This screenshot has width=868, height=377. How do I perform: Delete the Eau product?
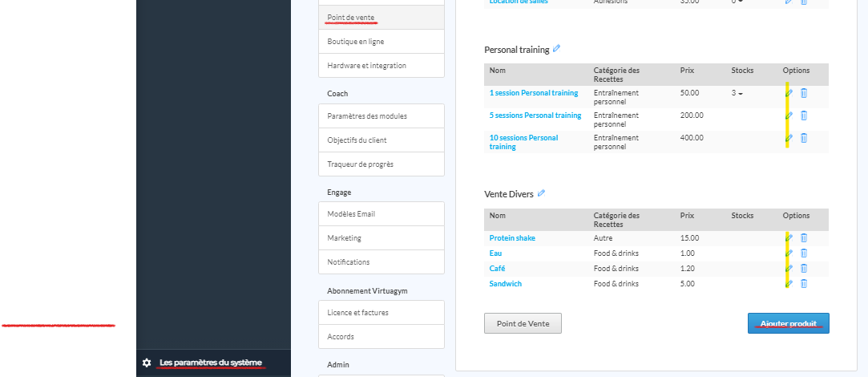(x=804, y=253)
